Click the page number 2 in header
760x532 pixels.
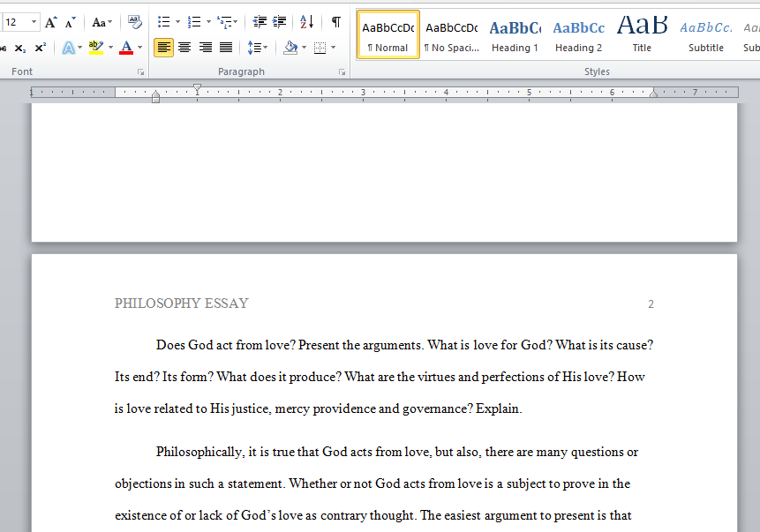coord(651,304)
